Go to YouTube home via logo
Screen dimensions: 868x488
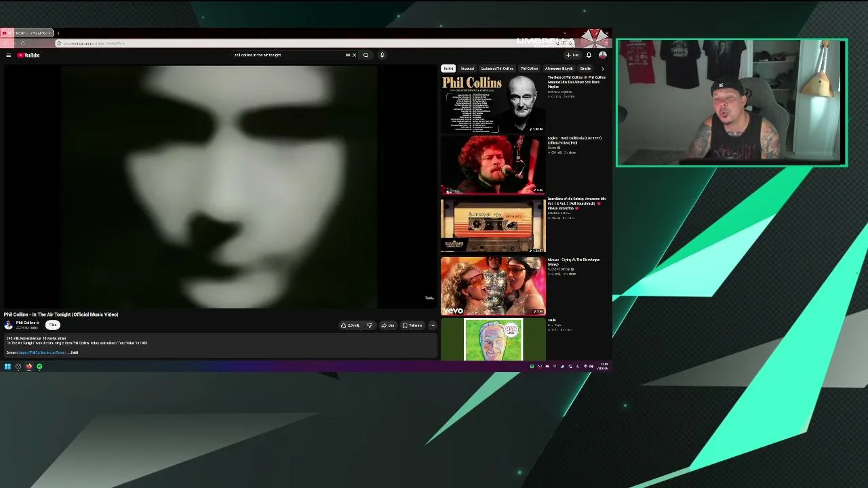click(29, 55)
